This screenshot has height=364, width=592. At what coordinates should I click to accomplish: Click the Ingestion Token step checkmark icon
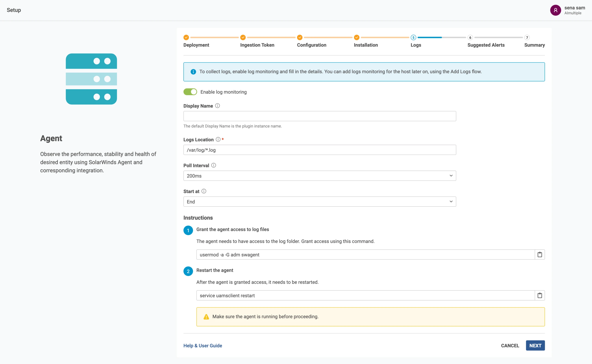click(x=243, y=38)
